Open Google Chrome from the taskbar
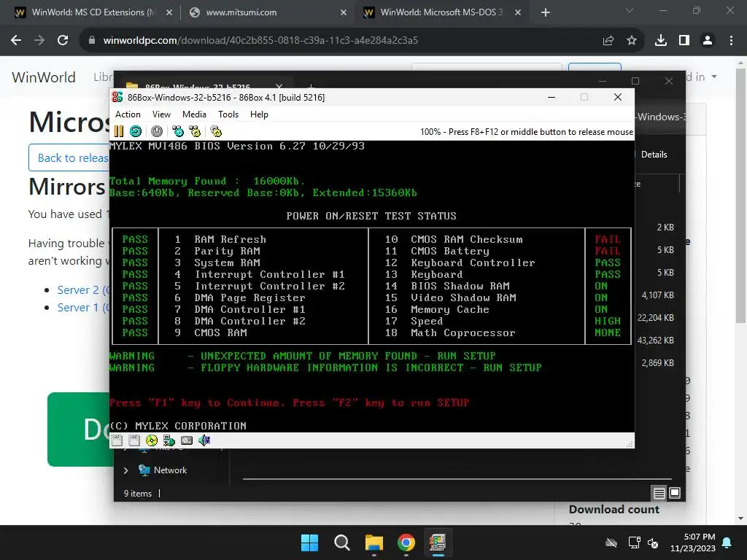 click(x=406, y=542)
